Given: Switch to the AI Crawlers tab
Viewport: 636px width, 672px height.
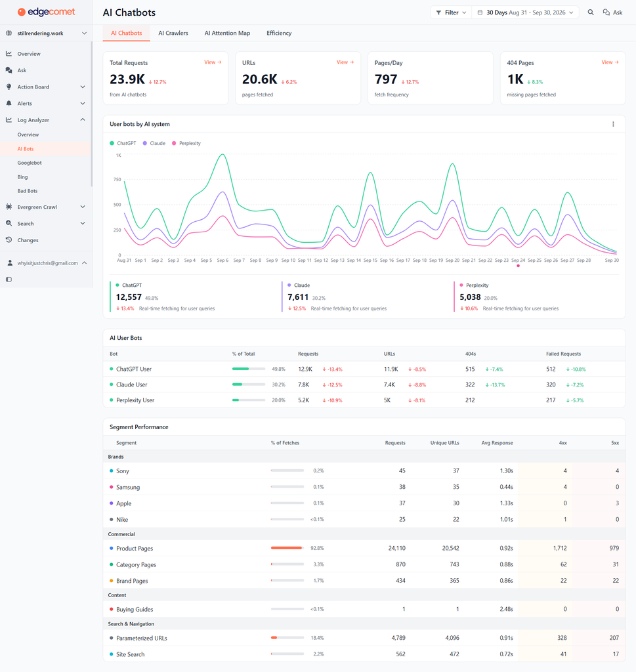Looking at the screenshot, I should [173, 33].
